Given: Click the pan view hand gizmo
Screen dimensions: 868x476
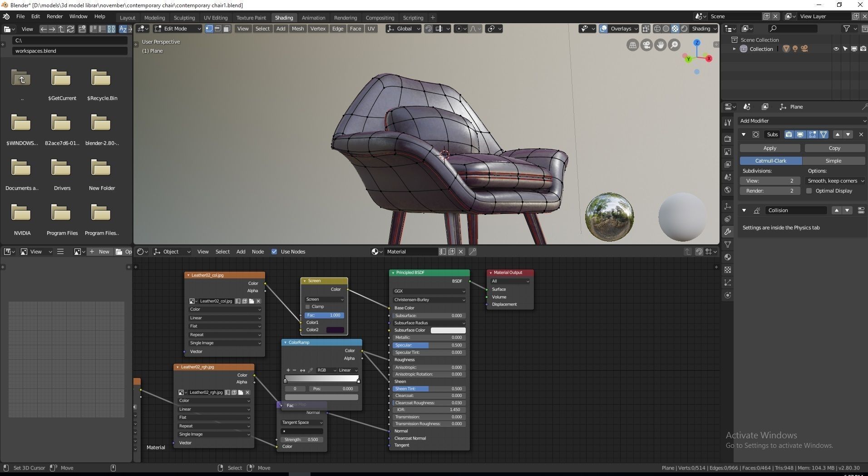Looking at the screenshot, I should pyautogui.click(x=661, y=45).
